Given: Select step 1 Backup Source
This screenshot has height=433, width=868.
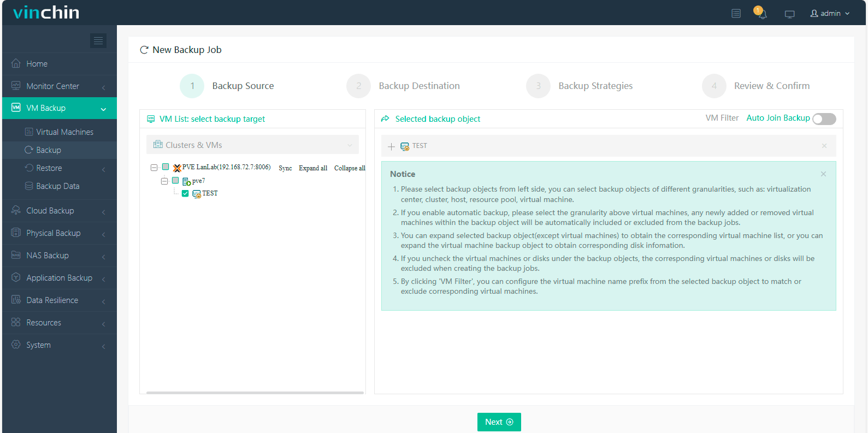Looking at the screenshot, I should (x=227, y=86).
